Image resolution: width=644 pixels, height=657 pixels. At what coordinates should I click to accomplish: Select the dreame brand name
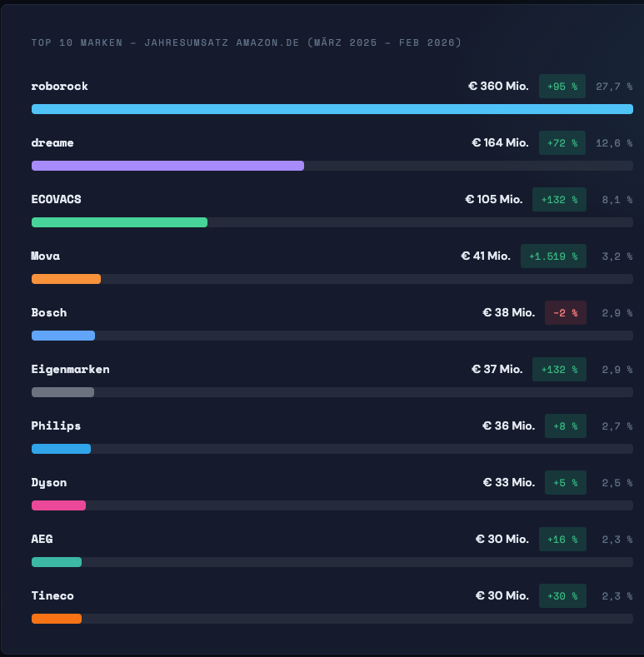point(52,142)
